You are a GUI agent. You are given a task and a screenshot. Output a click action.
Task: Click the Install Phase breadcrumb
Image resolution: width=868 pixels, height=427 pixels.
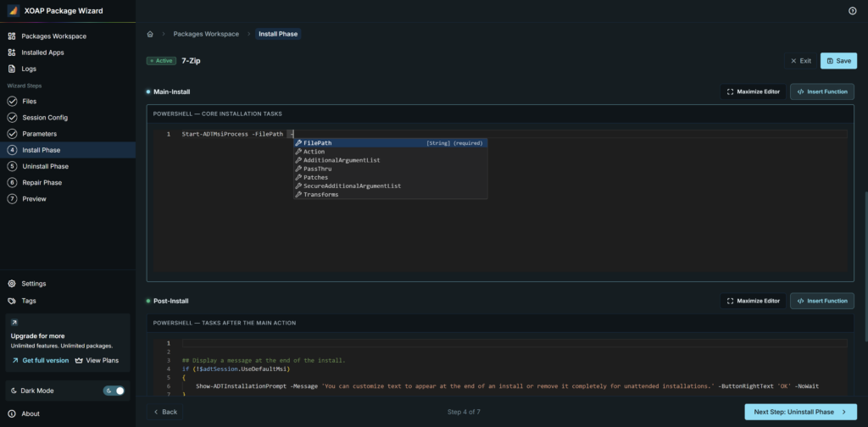pyautogui.click(x=278, y=34)
